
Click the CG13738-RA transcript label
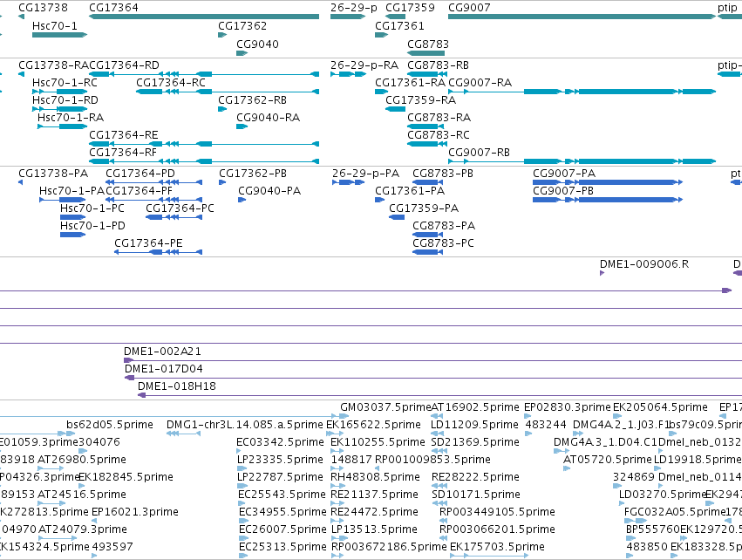tap(53, 65)
